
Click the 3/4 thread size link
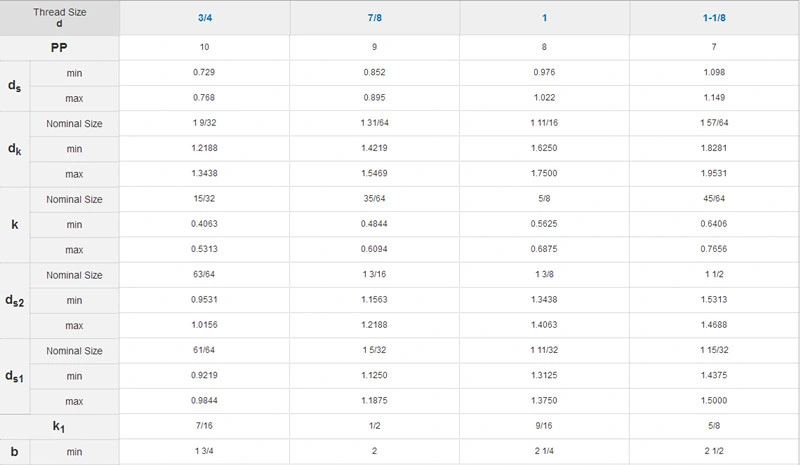pyautogui.click(x=204, y=17)
